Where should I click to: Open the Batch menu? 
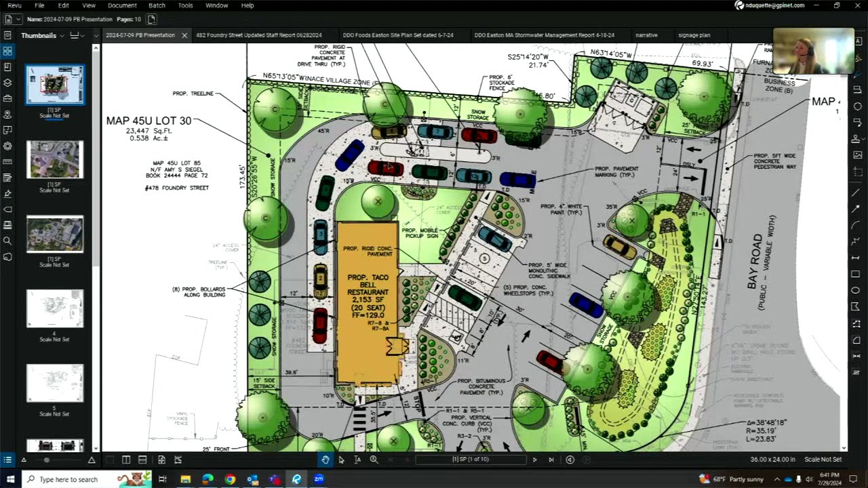157,5
